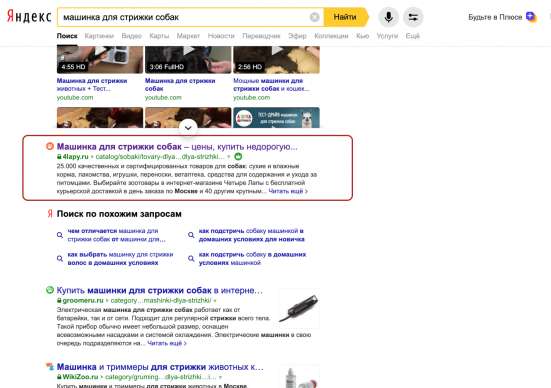Click 'Читать ещё' in the groomeru.ru snippet
551x388 pixels.
(167, 343)
